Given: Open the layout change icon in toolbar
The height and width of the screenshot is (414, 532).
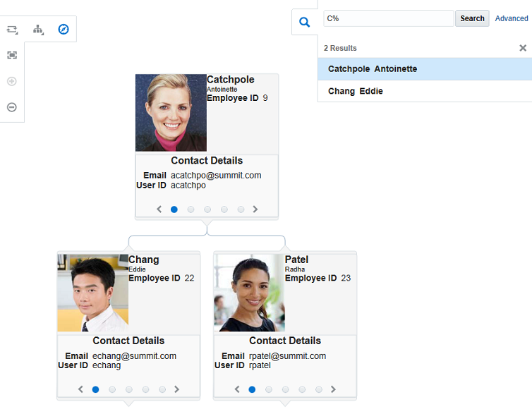Looking at the screenshot, I should (12, 30).
